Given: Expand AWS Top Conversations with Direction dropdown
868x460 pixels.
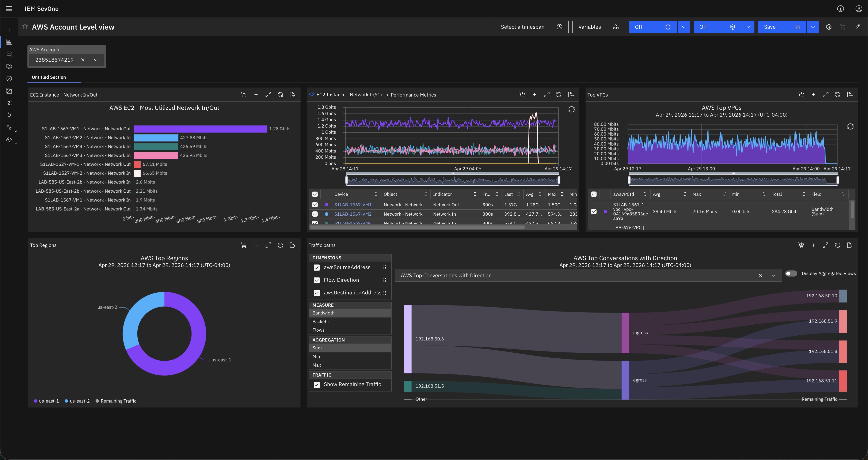Looking at the screenshot, I should (773, 276).
